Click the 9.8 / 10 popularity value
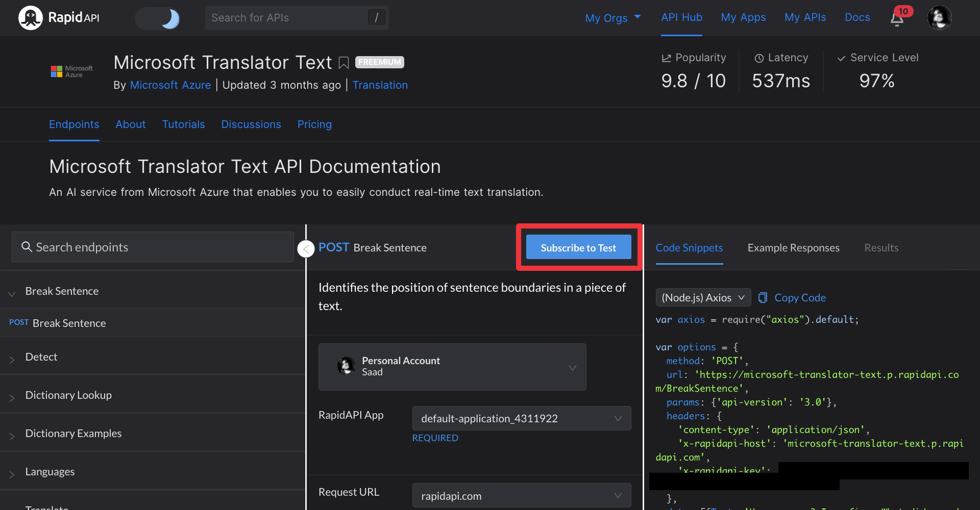This screenshot has width=980, height=510. point(693,81)
